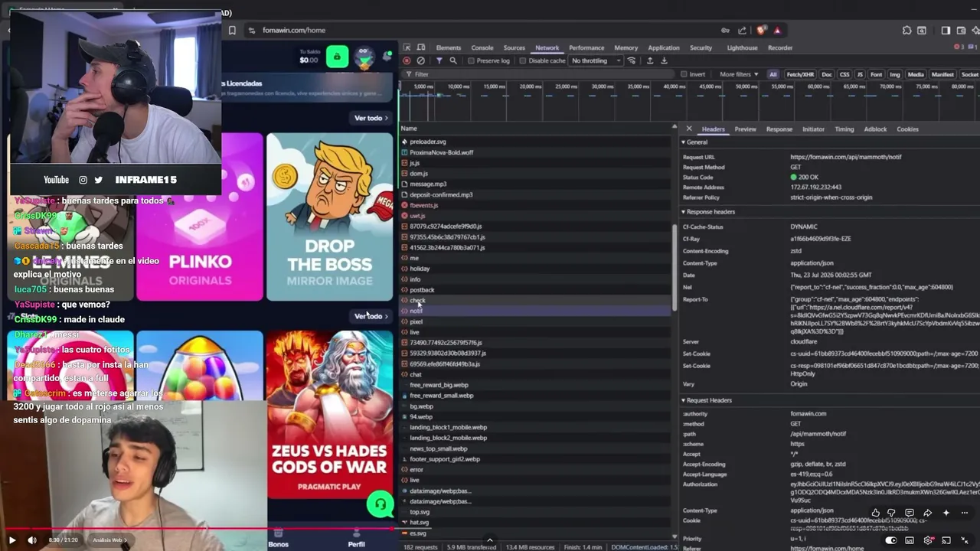Click the first Ver todo button
Viewport: 980px width, 551px height.
click(371, 118)
